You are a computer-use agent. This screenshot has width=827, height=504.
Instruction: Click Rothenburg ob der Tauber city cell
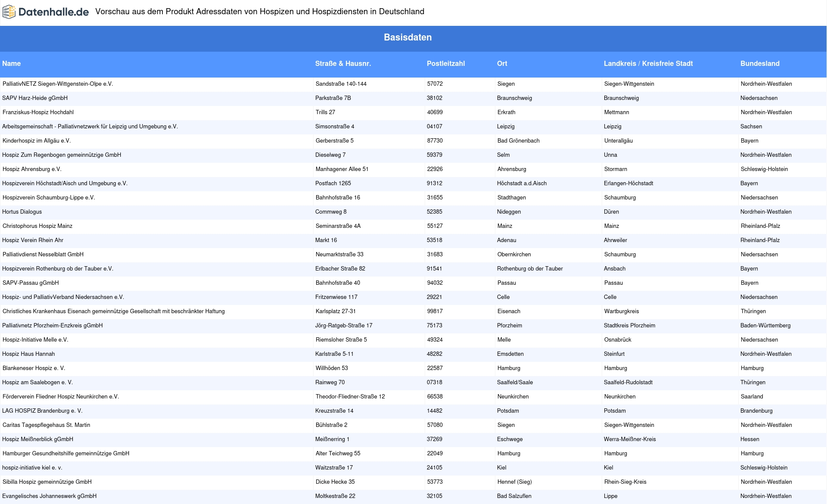click(530, 269)
